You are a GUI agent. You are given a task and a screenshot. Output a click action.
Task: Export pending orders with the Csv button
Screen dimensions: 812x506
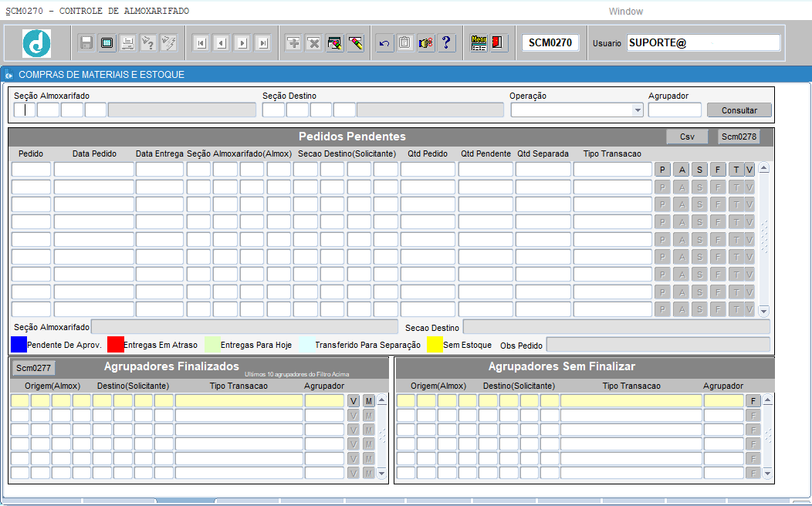coord(686,137)
